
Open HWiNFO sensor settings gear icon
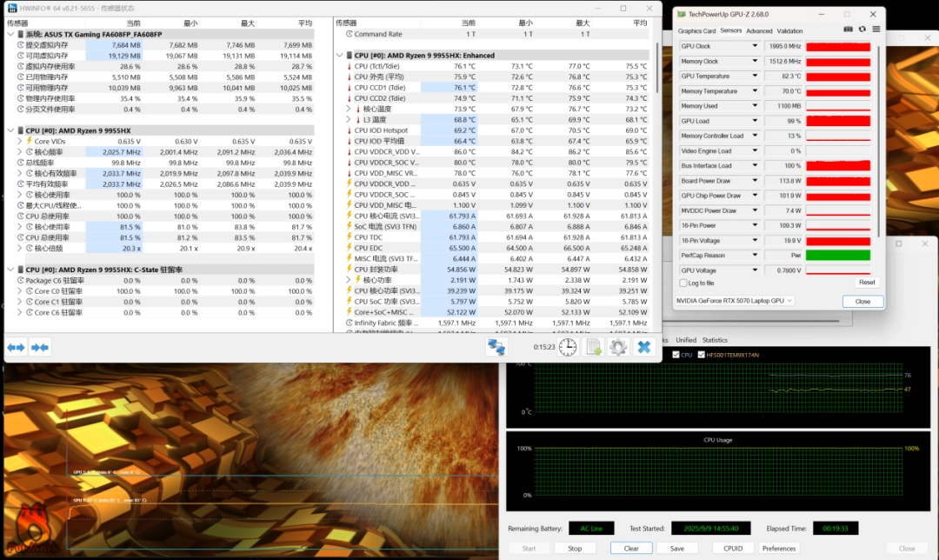[618, 347]
